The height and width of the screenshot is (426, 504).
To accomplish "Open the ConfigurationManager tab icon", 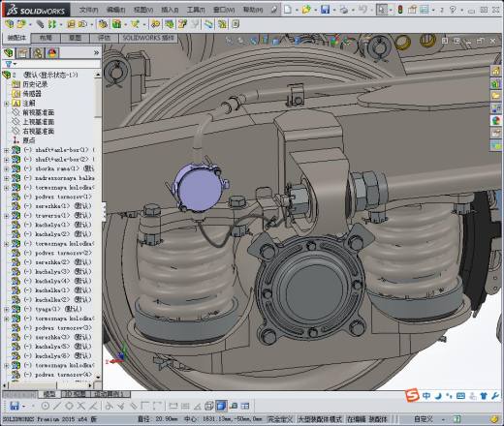I will [x=38, y=53].
